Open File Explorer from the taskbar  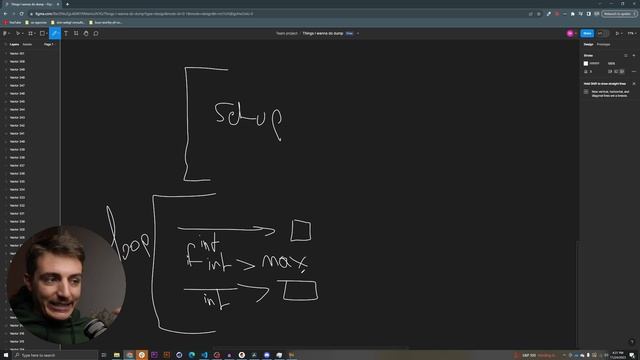(117, 355)
